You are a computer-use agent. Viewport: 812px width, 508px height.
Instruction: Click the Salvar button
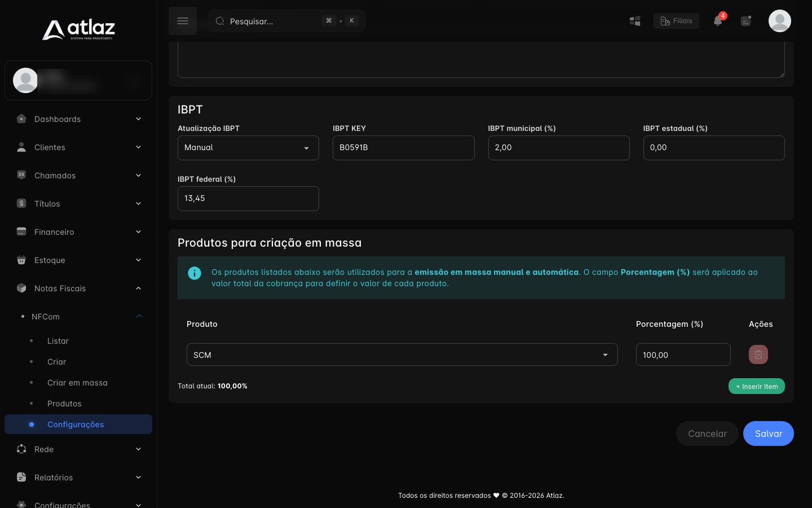click(x=769, y=433)
